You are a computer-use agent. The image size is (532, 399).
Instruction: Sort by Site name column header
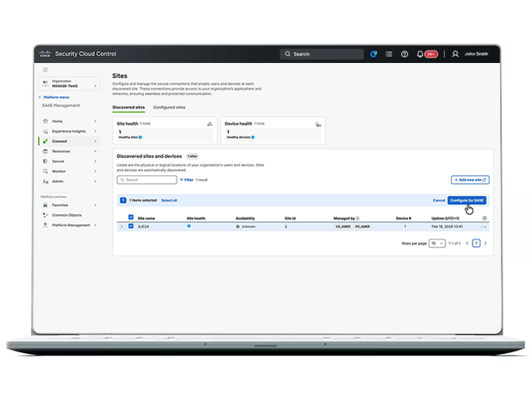click(146, 219)
